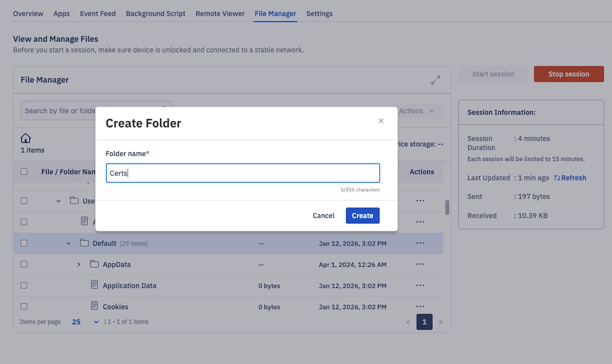Open the Overview tab
Viewport: 612px width, 364px height.
click(28, 14)
